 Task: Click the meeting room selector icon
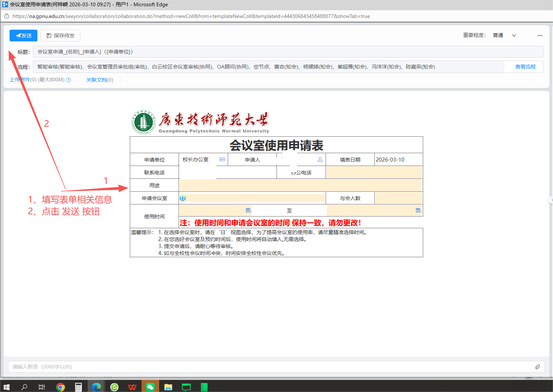pos(183,198)
